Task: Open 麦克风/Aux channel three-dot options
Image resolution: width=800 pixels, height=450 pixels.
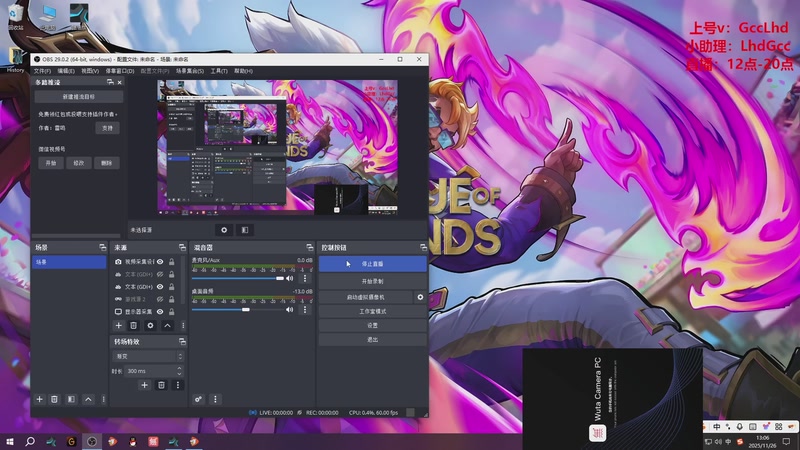Action: pyautogui.click(x=305, y=278)
